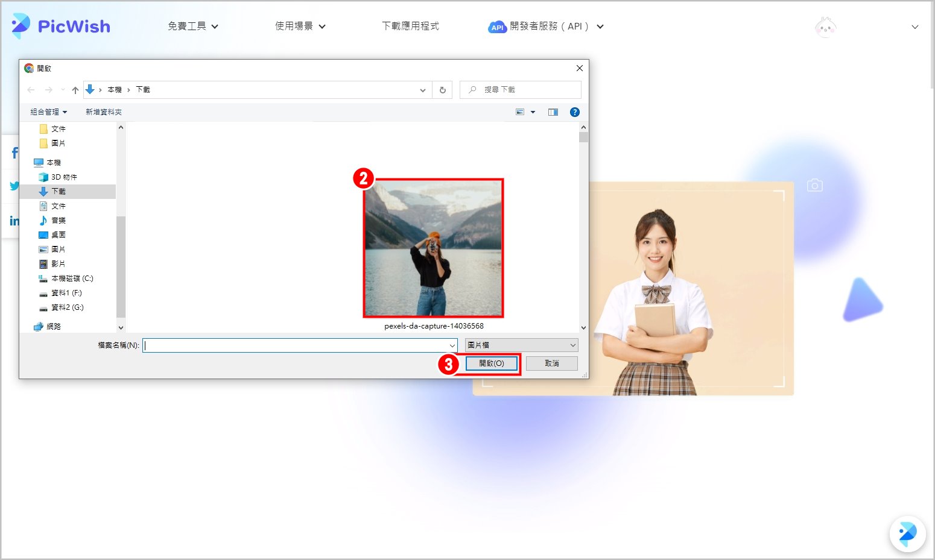Image resolution: width=935 pixels, height=560 pixels.
Task: Click the 取消 button
Action: point(552,363)
